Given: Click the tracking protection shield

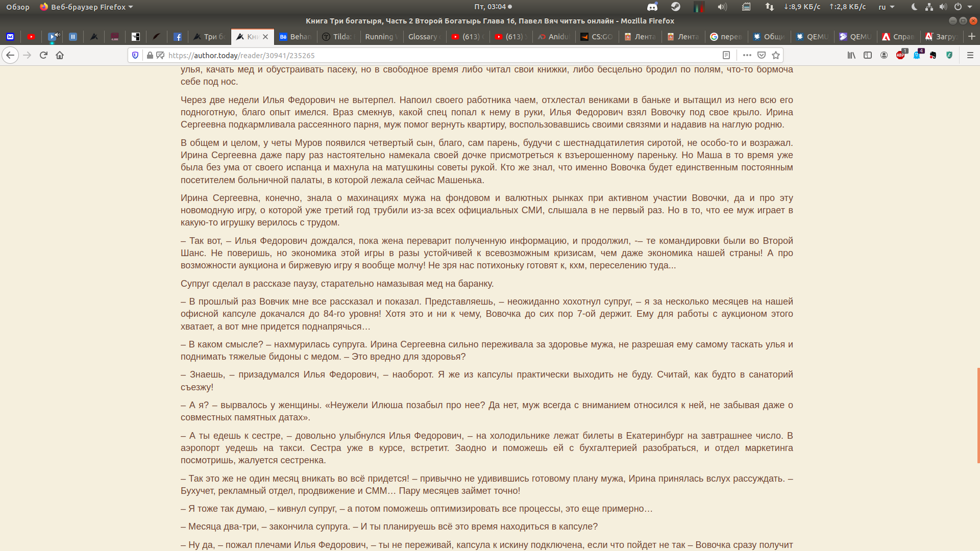Looking at the screenshot, I should click(x=135, y=55).
